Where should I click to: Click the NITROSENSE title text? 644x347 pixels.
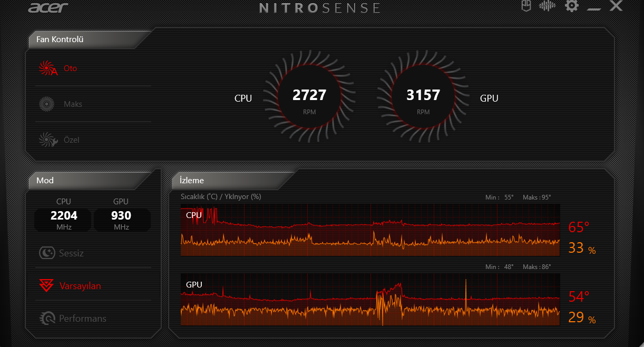(320, 8)
